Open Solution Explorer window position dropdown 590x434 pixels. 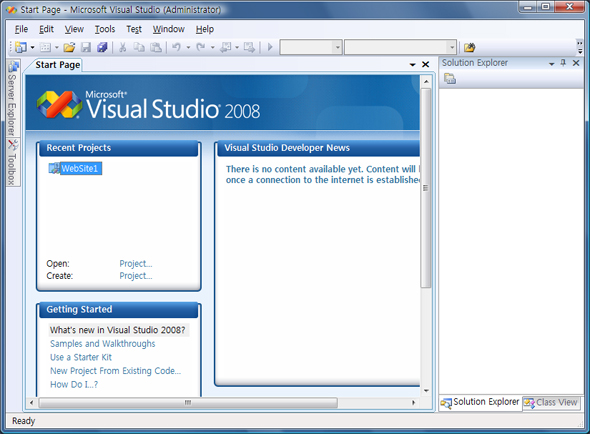(x=552, y=64)
